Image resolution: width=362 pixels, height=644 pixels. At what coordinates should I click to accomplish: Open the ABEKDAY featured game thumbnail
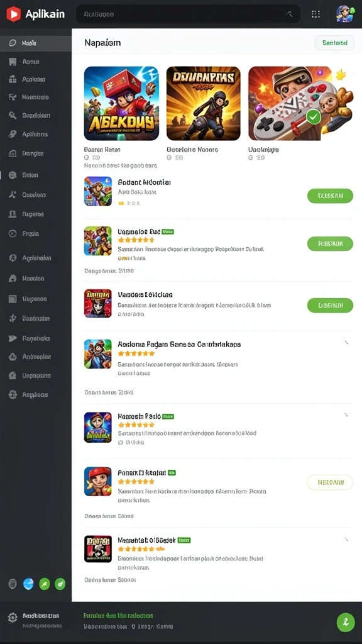(x=121, y=104)
